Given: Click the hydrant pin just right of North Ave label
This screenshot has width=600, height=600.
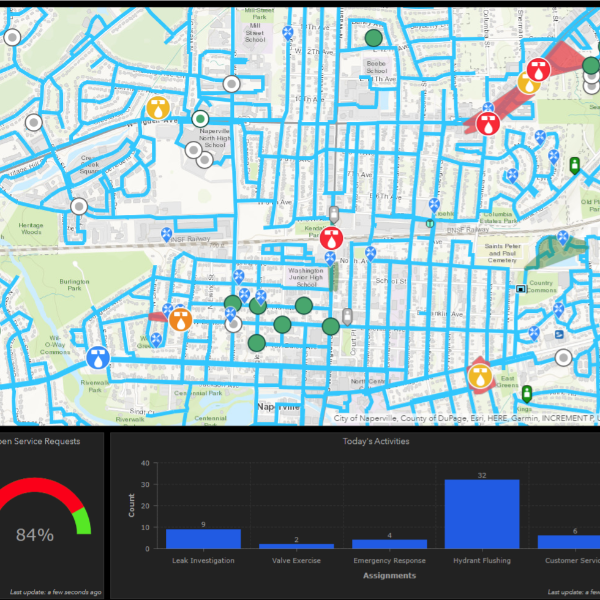Looking at the screenshot, I should [370, 254].
